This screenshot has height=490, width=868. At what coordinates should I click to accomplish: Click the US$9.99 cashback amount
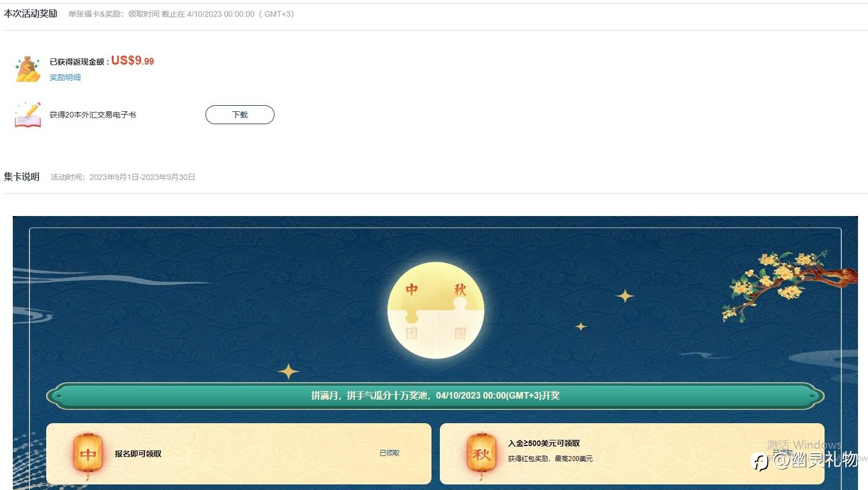pos(133,61)
